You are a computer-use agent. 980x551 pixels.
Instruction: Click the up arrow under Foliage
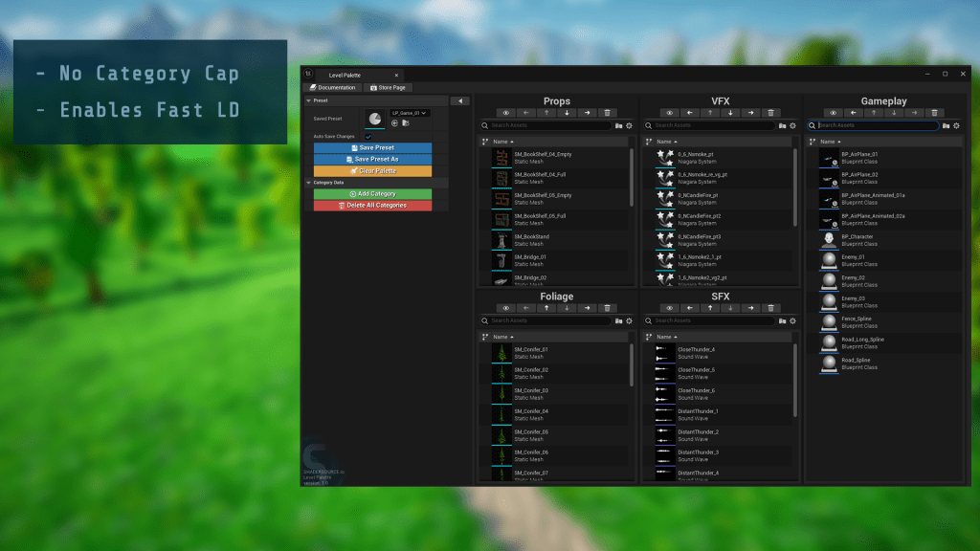pyautogui.click(x=546, y=308)
